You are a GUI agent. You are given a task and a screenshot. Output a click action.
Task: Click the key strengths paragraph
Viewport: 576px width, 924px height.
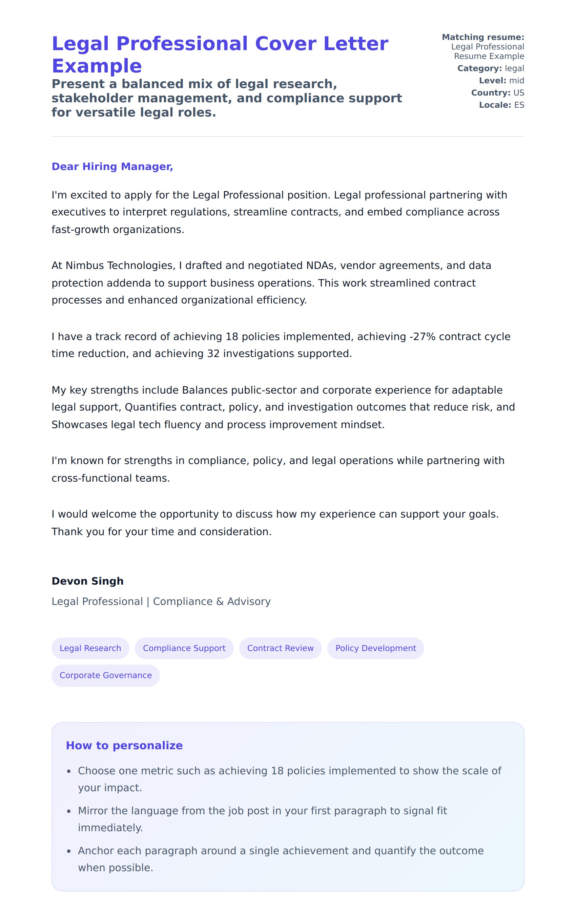point(283,407)
